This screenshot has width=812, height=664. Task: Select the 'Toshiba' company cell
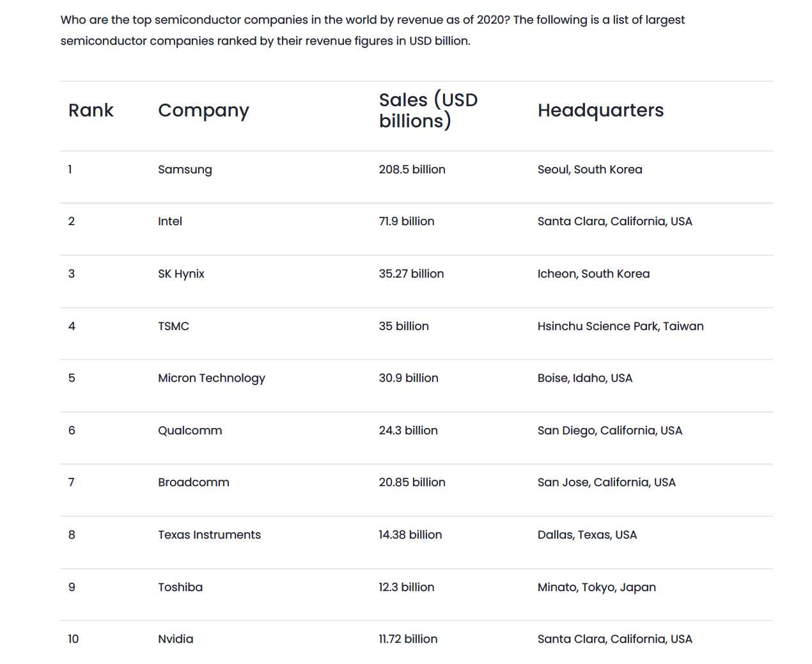[180, 587]
